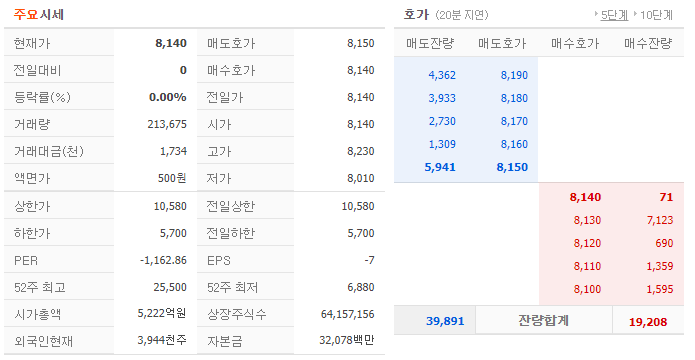Click ask price 8,190 in order book
Image resolution: width=695 pixels, height=360 pixels.
coord(514,75)
